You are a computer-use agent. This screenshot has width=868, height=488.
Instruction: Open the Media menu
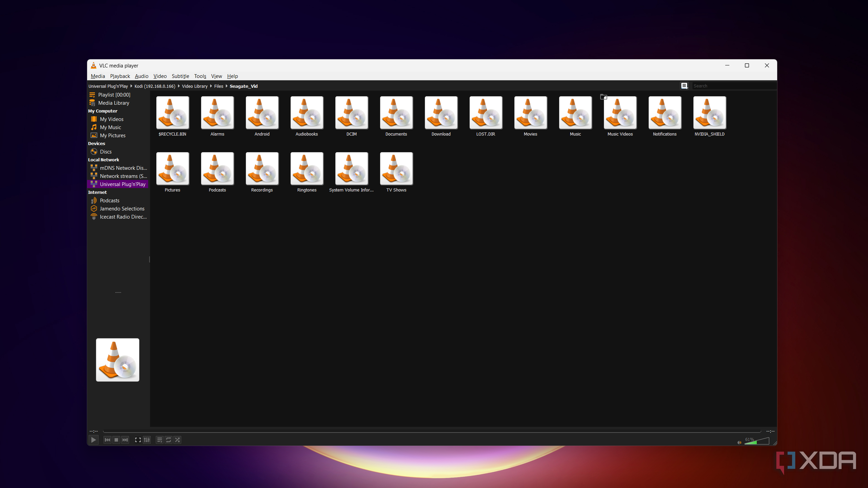click(x=98, y=76)
